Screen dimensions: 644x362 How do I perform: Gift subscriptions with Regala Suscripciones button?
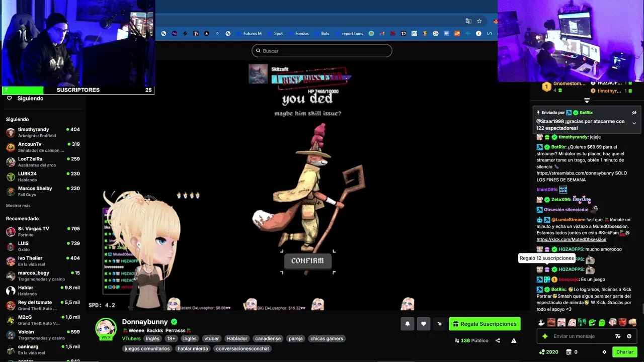pyautogui.click(x=485, y=324)
